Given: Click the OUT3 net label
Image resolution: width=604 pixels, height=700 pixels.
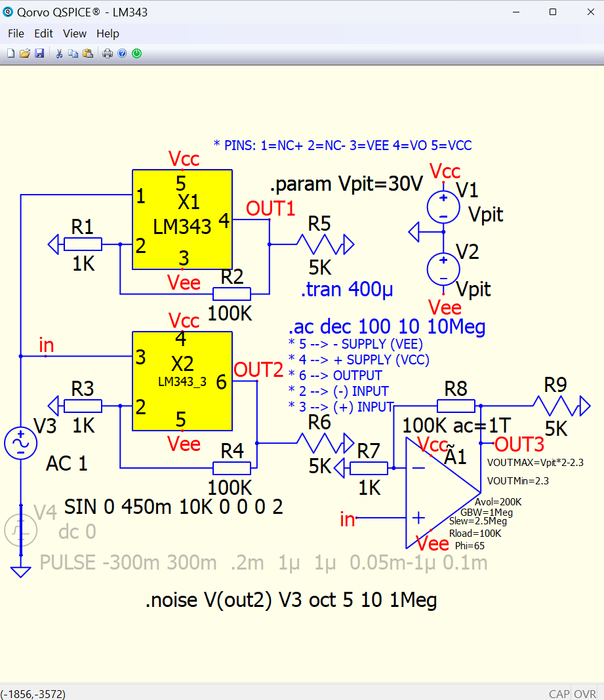Looking at the screenshot, I should (519, 444).
